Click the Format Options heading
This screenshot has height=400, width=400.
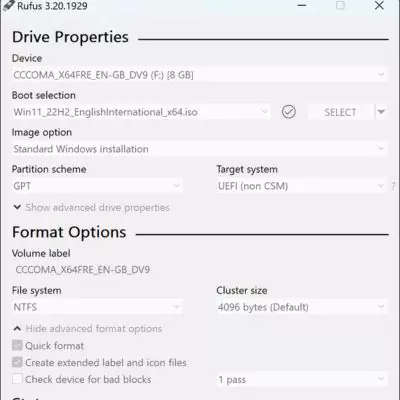[x=69, y=232]
